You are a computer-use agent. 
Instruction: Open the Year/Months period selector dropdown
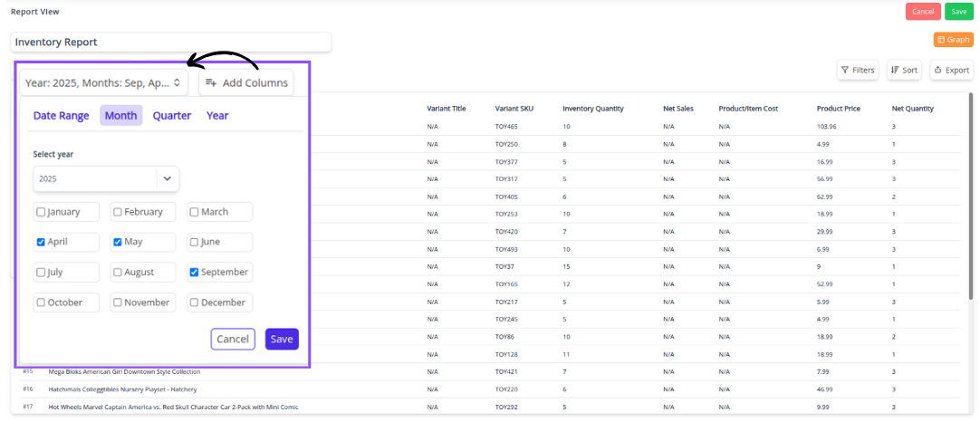point(104,82)
